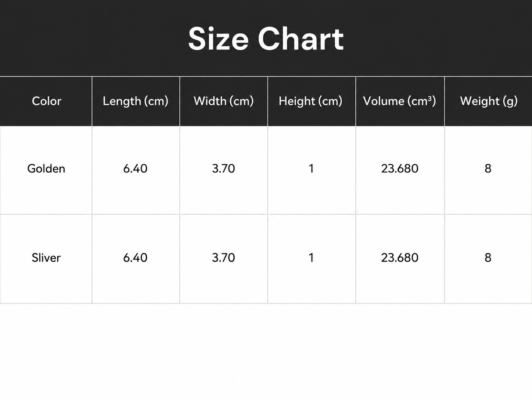This screenshot has height=399, width=532.
Task: Select the Volume (cm³) column header
Action: click(400, 101)
